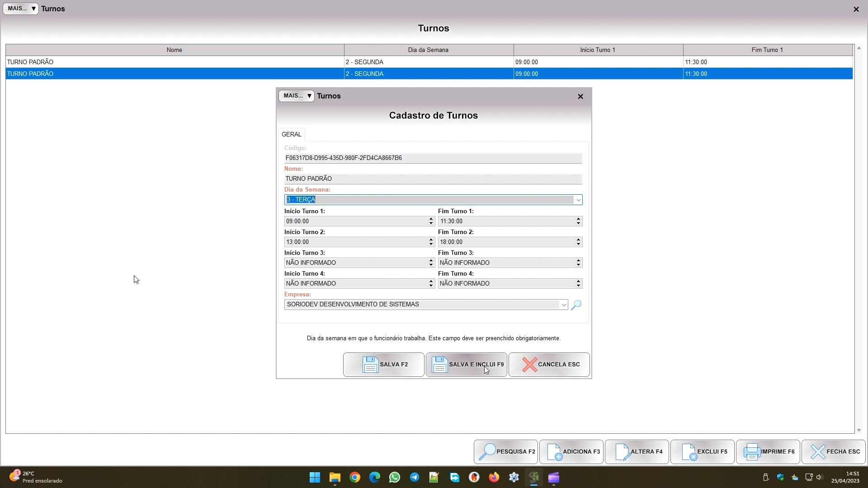Image resolution: width=868 pixels, height=488 pixels.
Task: Click the magnifier icon next to Empresa
Action: pos(576,305)
